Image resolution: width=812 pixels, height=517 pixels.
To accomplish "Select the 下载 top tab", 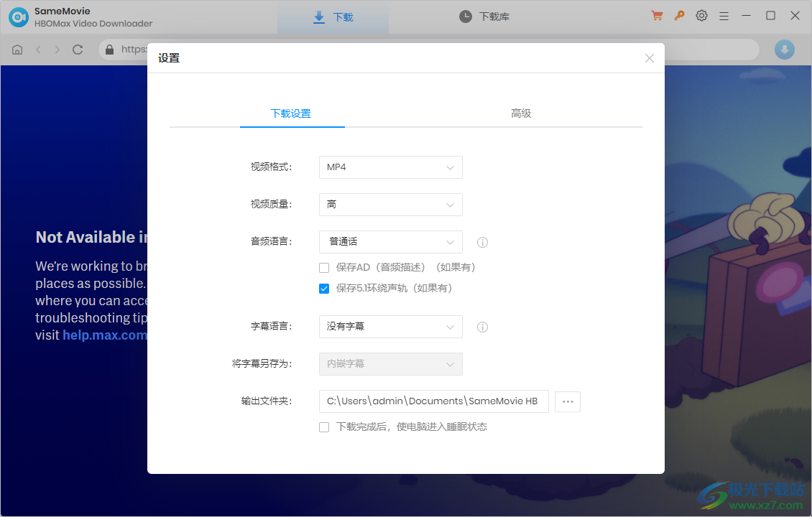I will point(333,17).
